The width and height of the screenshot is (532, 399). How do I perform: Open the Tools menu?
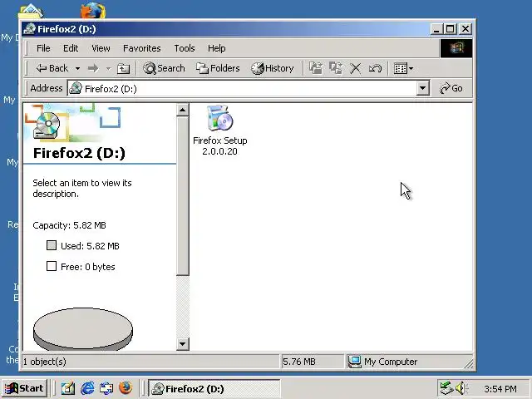point(185,48)
